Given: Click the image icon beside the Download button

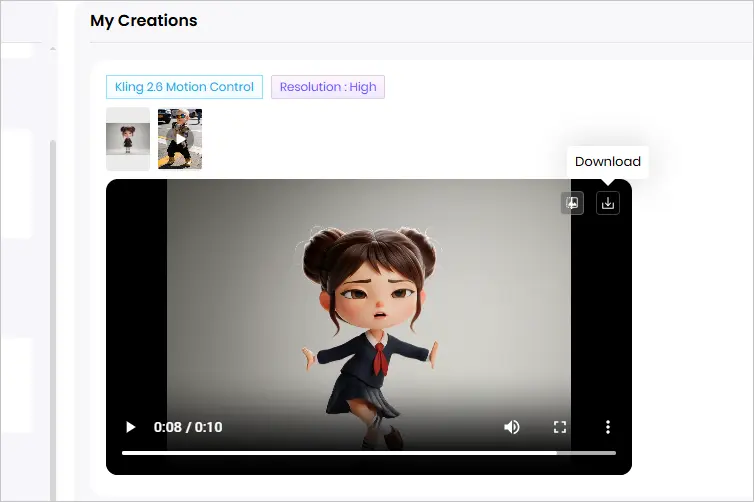Looking at the screenshot, I should coord(572,203).
